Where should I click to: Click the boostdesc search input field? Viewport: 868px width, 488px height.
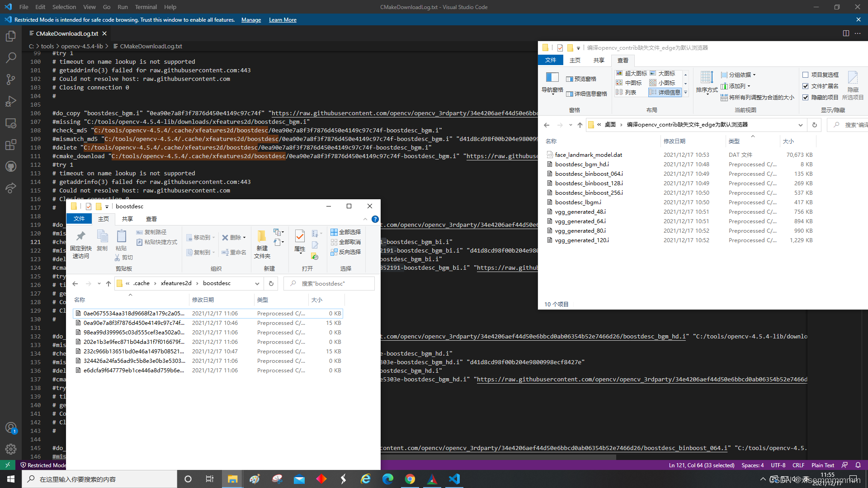coord(329,283)
